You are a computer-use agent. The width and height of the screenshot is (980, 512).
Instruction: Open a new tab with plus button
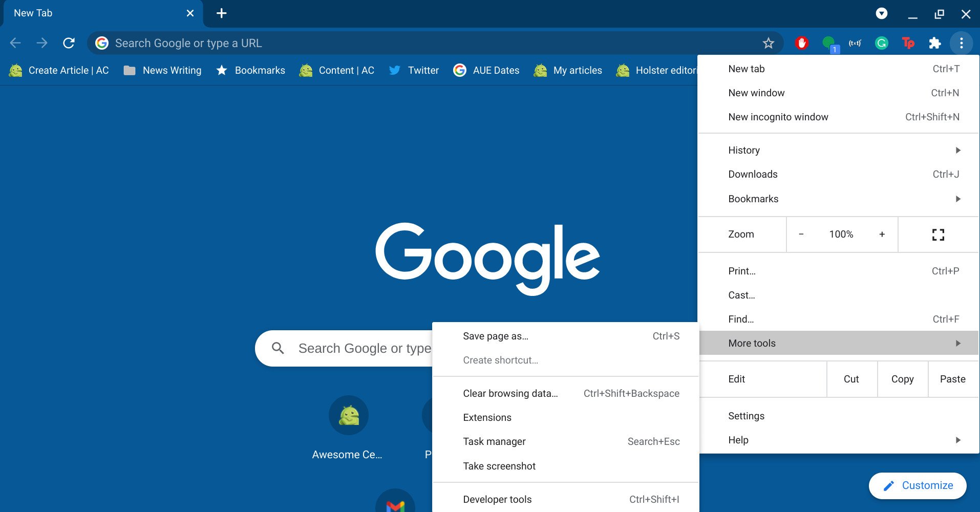tap(221, 13)
